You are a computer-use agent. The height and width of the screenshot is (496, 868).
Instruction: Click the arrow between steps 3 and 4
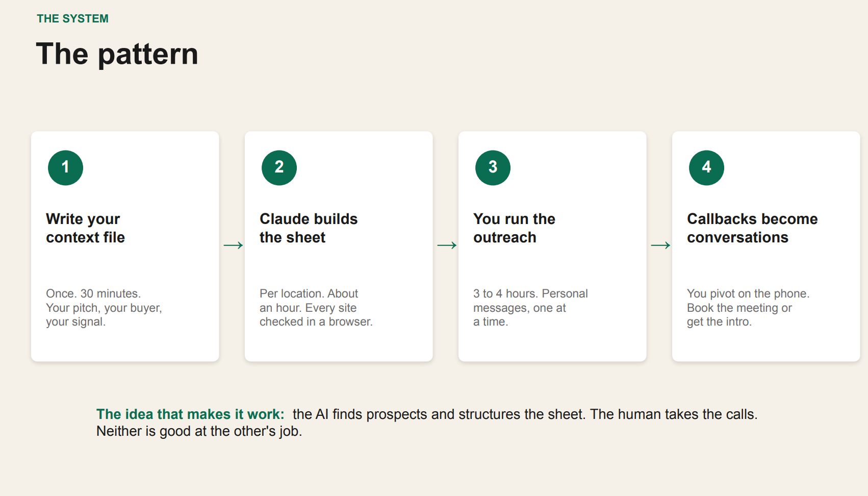[x=660, y=245]
